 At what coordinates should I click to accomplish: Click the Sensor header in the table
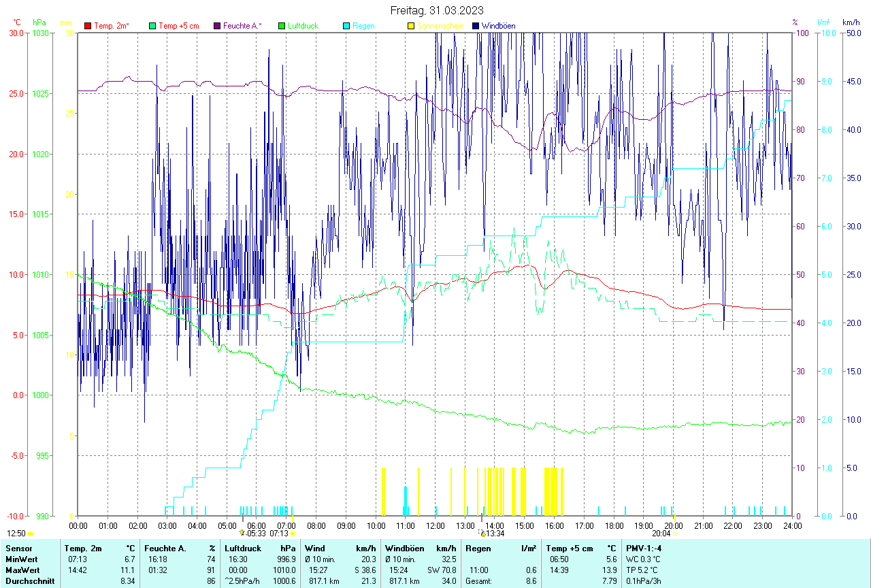(18, 549)
